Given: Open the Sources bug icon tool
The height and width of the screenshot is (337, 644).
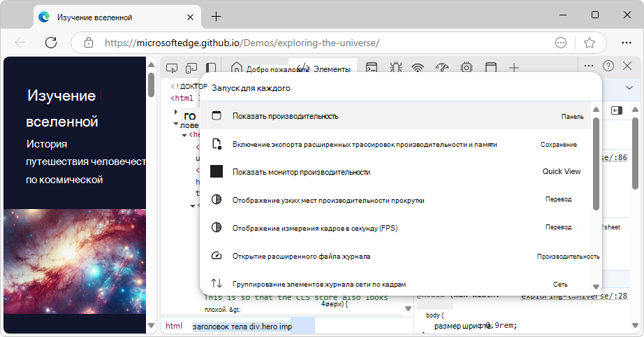Looking at the screenshot, I should click(x=395, y=68).
